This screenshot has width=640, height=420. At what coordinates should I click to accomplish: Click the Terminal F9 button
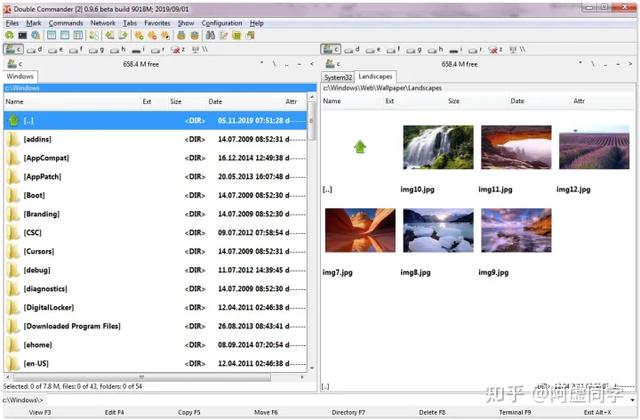[x=515, y=412]
